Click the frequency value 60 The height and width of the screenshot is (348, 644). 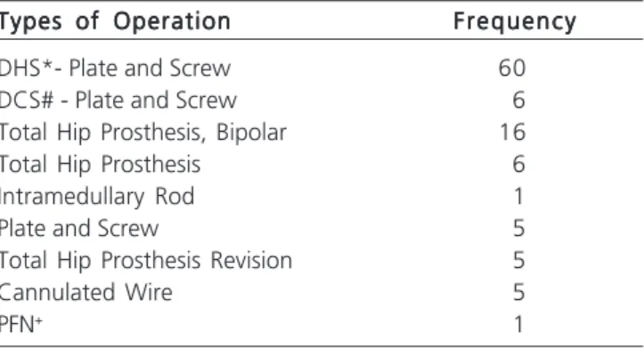[512, 69]
